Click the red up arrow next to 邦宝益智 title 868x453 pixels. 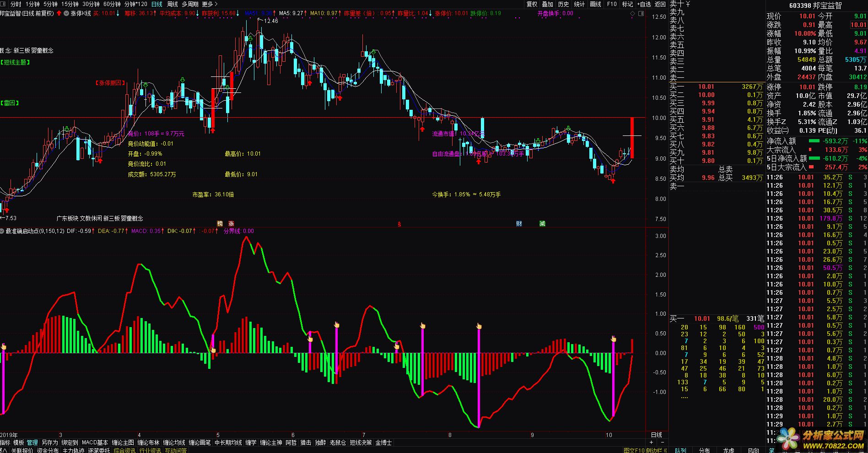point(59,13)
